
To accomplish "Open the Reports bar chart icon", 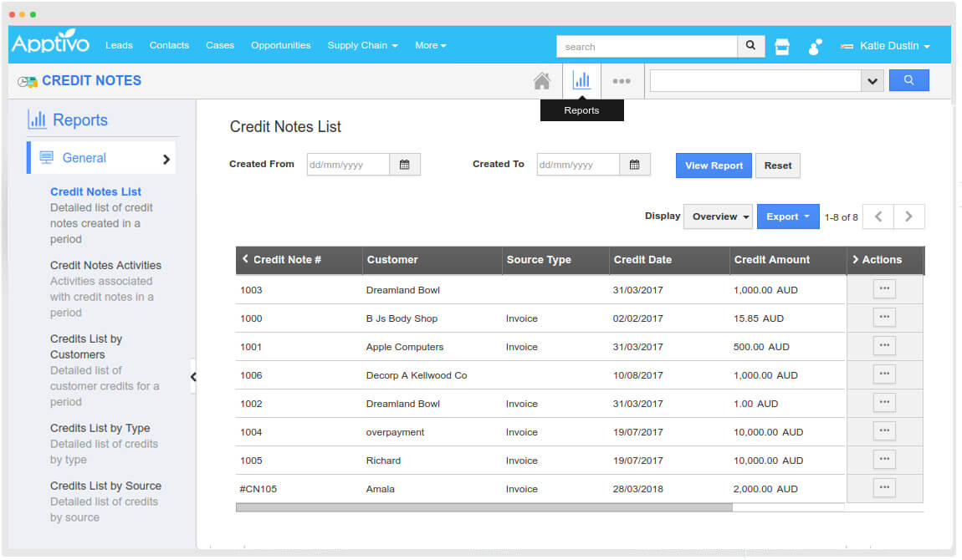I will coord(581,80).
